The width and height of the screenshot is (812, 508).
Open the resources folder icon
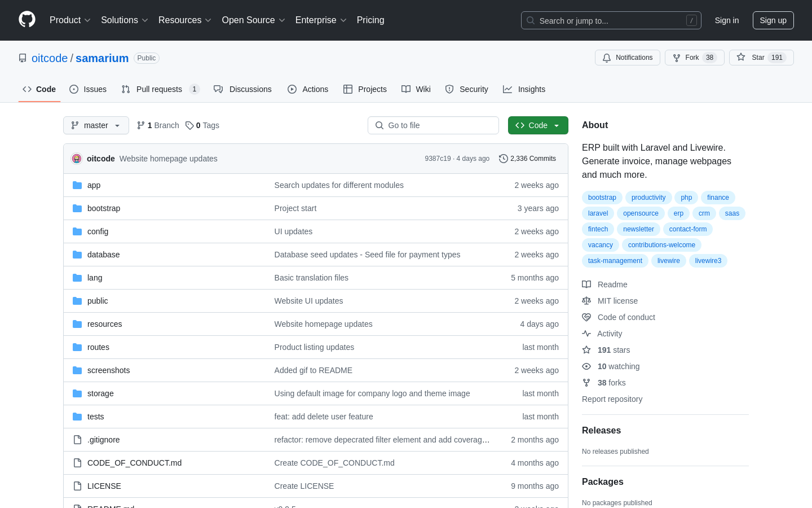[77, 324]
